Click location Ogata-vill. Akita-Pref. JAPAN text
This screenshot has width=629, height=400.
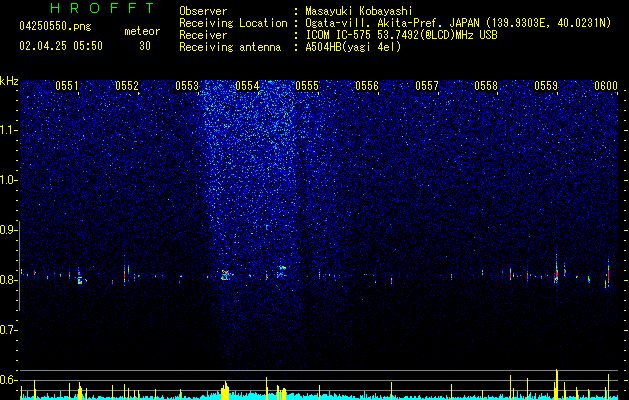(x=458, y=23)
